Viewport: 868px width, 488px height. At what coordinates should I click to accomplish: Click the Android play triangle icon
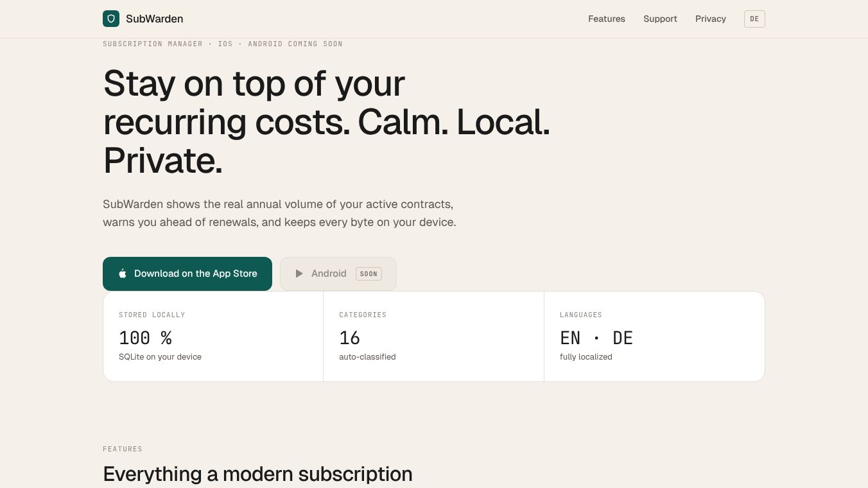299,274
